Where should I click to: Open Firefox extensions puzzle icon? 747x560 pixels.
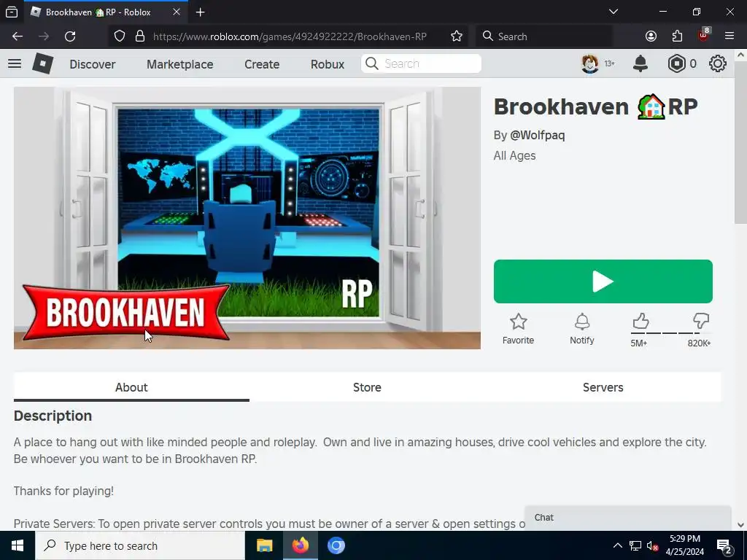[677, 36]
